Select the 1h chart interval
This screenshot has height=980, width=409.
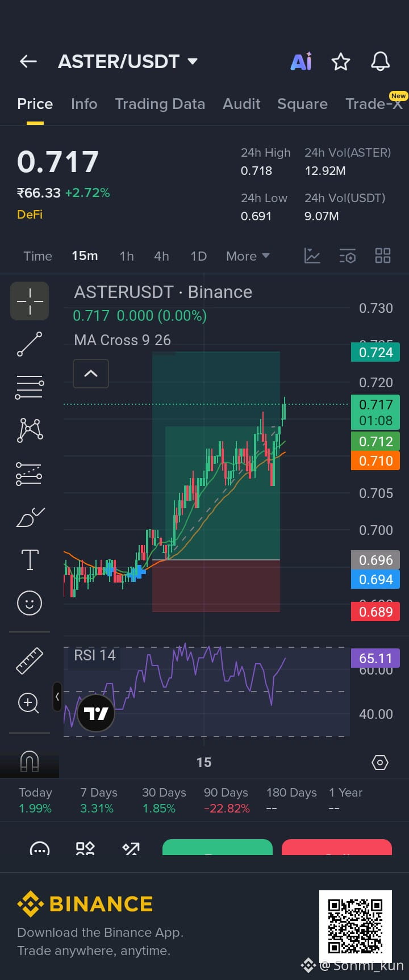point(127,256)
